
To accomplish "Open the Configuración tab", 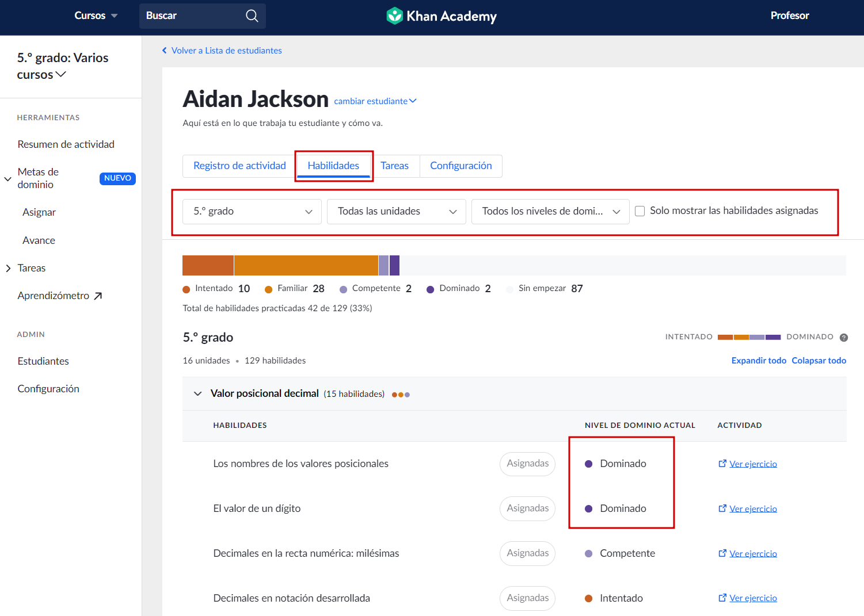I will [461, 166].
